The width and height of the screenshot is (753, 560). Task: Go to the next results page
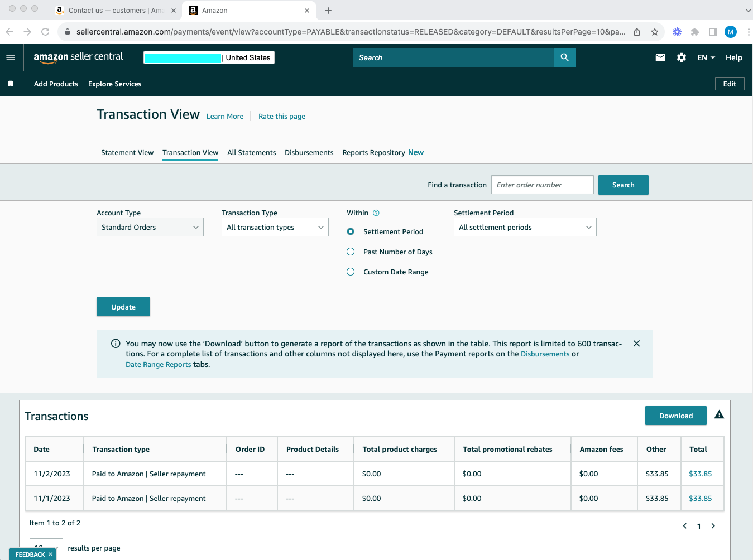tap(713, 526)
